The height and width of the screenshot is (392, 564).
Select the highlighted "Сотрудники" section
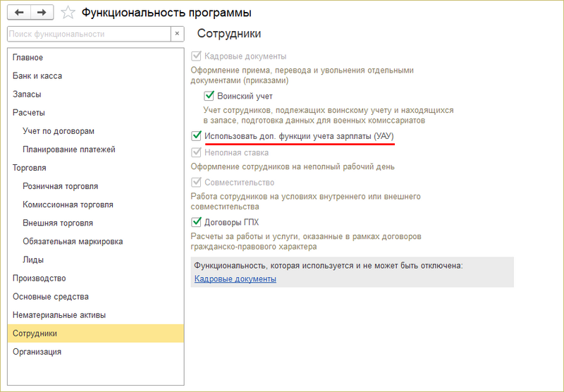pyautogui.click(x=96, y=333)
